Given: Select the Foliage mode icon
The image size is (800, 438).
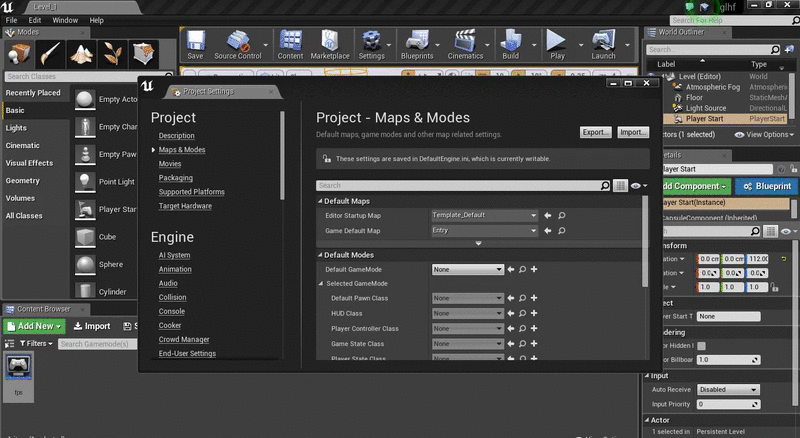Looking at the screenshot, I should (114, 53).
